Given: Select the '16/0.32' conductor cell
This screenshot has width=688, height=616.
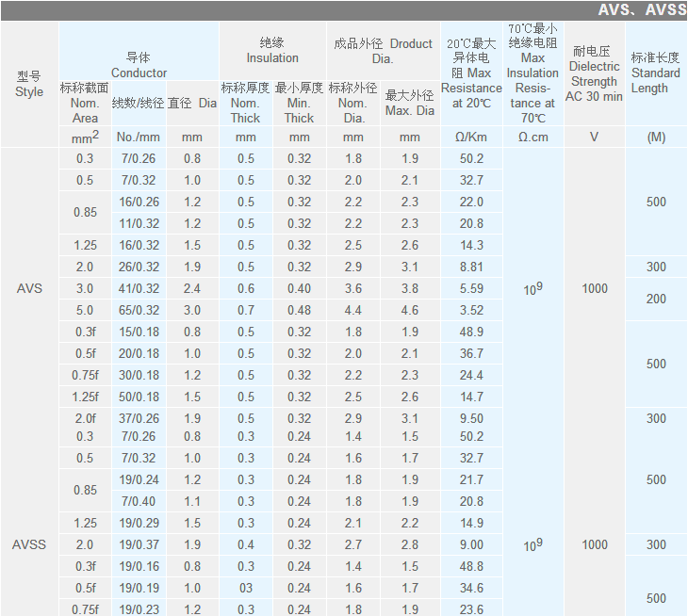Looking at the screenshot, I should 139,245.
